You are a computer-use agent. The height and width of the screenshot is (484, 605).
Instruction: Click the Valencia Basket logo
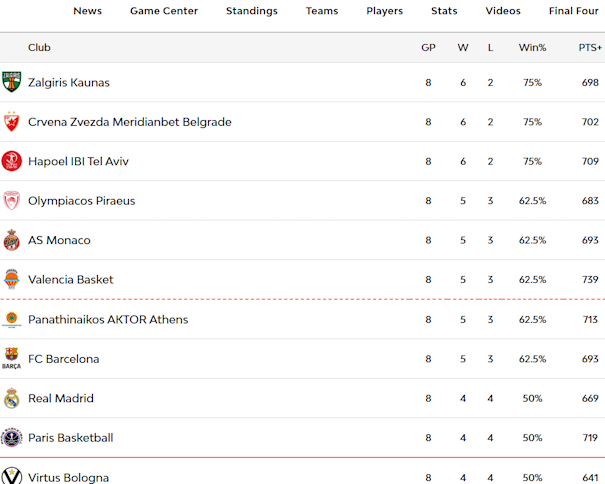11,280
